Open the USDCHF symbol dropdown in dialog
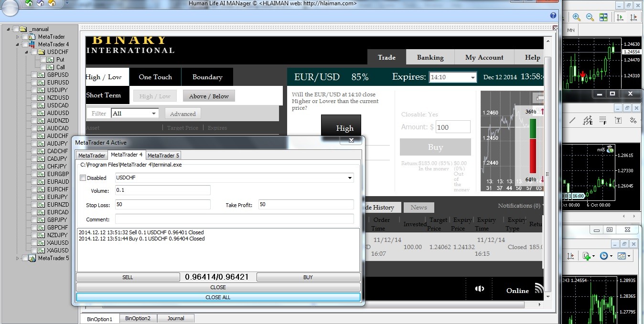The width and height of the screenshot is (644, 324). (351, 178)
